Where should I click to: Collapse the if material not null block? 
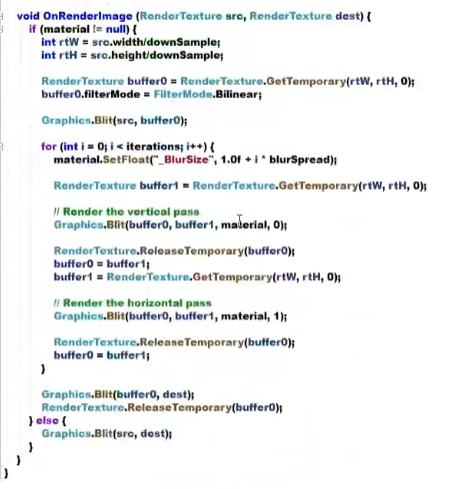pos(1,29)
